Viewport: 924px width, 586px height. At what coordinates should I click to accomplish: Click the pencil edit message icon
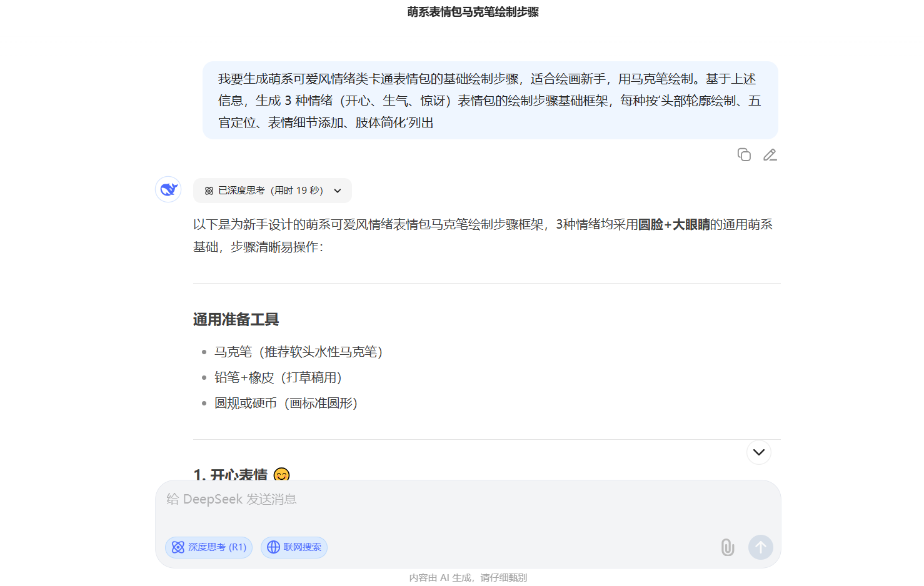point(770,155)
